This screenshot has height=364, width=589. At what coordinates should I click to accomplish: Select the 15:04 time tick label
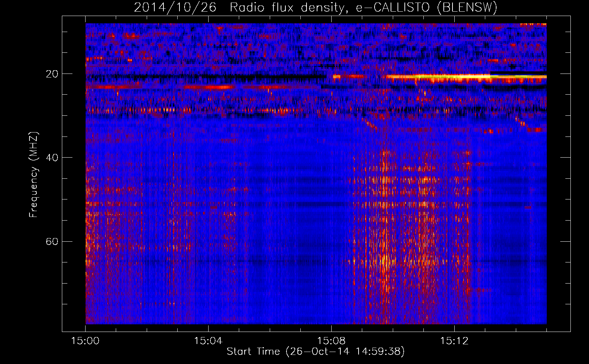(x=208, y=341)
